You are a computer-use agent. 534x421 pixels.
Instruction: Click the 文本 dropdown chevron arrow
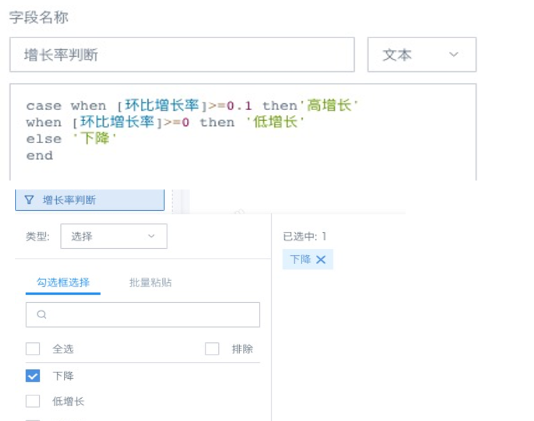pyautogui.click(x=453, y=54)
